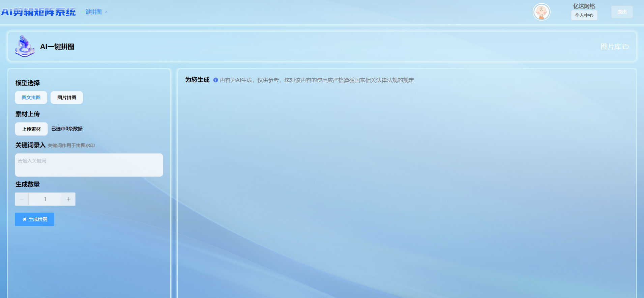Click the info icon beside 为您生成
Screen dimensions: 644x298
[215, 80]
